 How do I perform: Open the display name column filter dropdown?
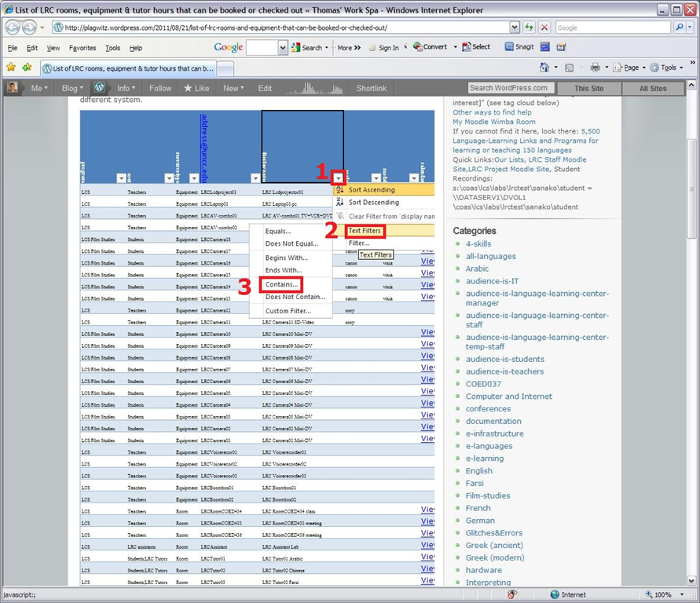coord(339,178)
